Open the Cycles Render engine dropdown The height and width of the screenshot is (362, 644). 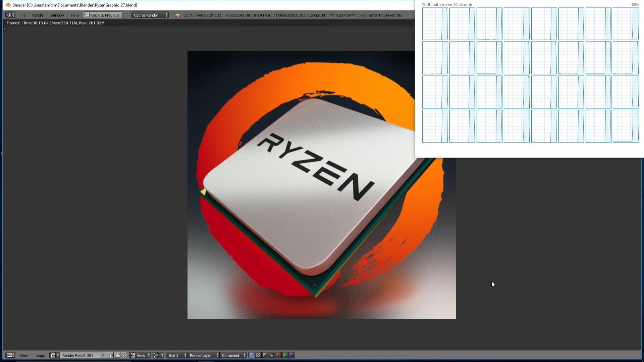click(x=150, y=15)
